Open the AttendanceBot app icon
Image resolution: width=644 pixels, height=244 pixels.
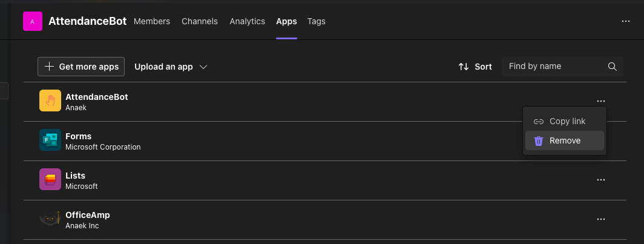point(50,101)
